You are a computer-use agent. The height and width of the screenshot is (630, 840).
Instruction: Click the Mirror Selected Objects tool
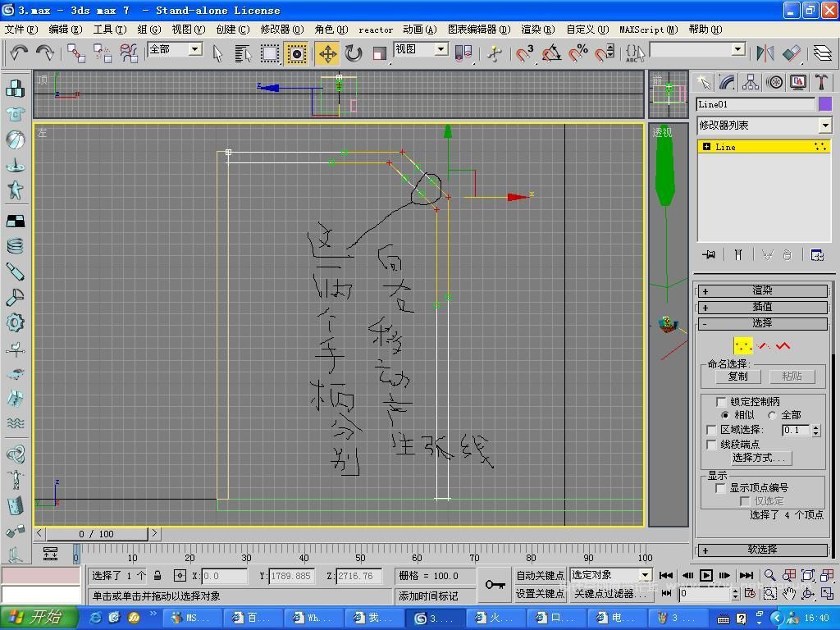point(765,53)
